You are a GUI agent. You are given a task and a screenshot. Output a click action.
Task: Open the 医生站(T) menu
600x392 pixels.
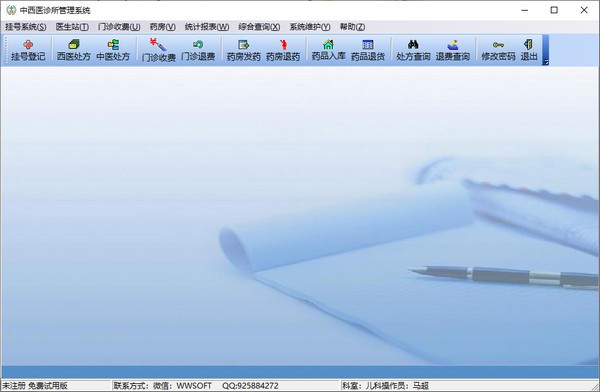[x=72, y=27]
